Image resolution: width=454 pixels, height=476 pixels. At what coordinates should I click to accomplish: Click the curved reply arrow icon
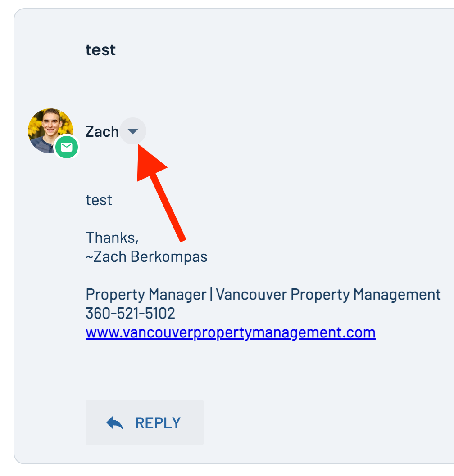tap(114, 422)
